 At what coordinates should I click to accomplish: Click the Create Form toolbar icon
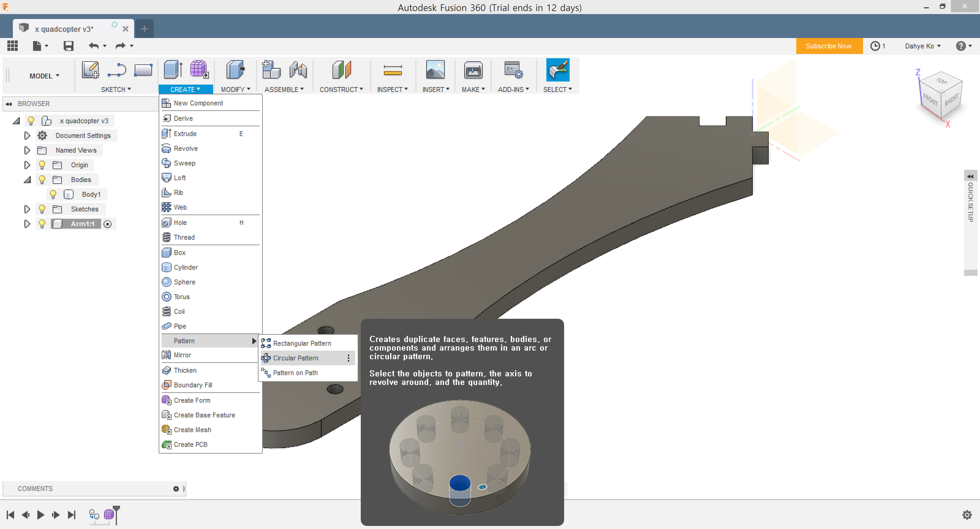click(199, 70)
